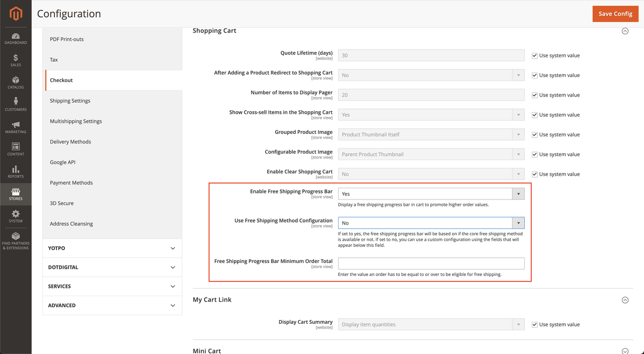Toggle Use system value for Grouped Product Image
The width and height of the screenshot is (644, 354).
click(x=535, y=134)
